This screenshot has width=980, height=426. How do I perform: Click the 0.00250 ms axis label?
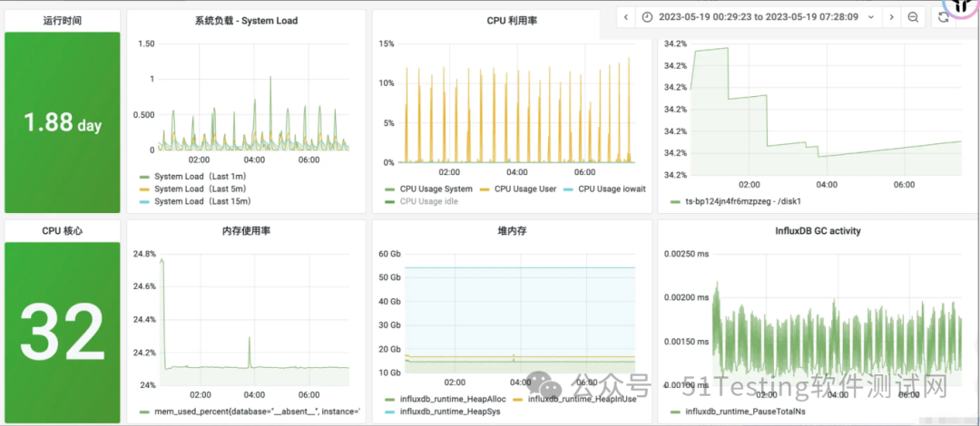686,254
